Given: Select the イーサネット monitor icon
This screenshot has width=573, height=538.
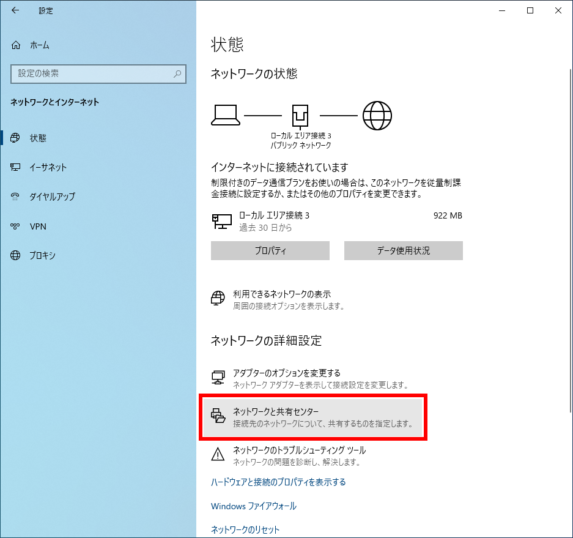Looking at the screenshot, I should pyautogui.click(x=15, y=167).
